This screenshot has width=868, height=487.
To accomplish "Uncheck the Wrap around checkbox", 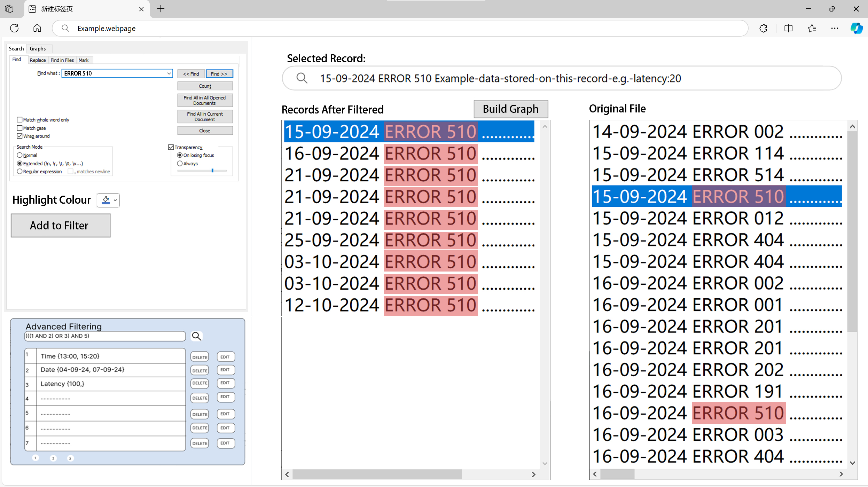I will tap(19, 136).
